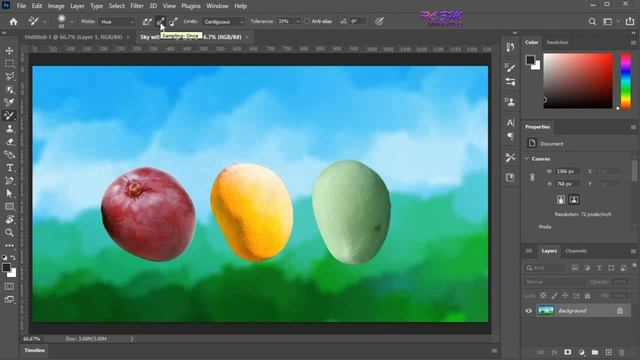Open the Plugins menu
640x360 pixels.
[x=191, y=6]
